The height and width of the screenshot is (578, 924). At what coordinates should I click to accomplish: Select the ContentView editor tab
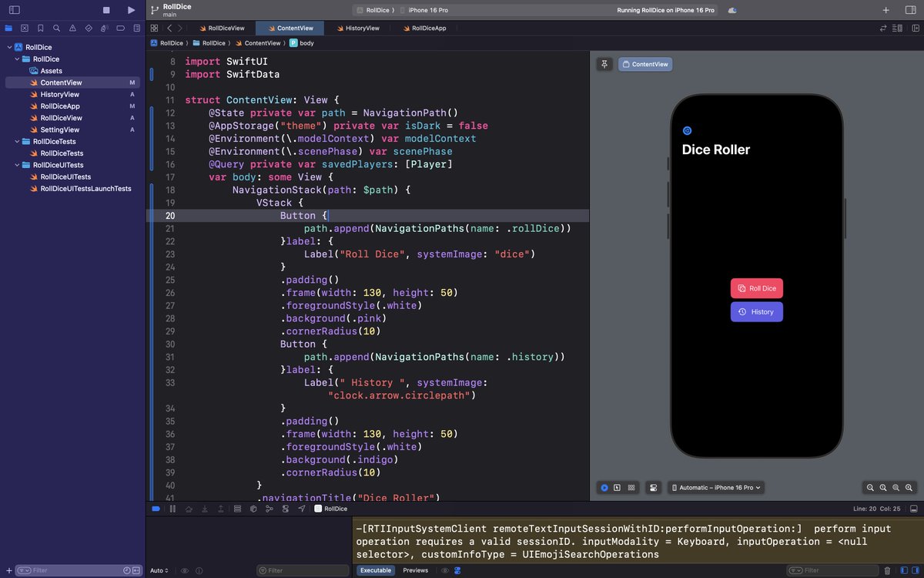290,28
